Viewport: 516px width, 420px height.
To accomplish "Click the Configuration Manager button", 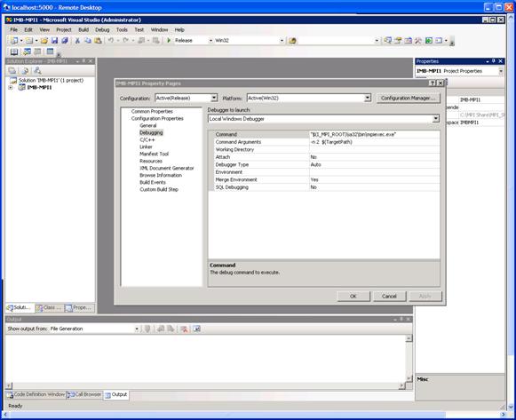I will pyautogui.click(x=409, y=98).
